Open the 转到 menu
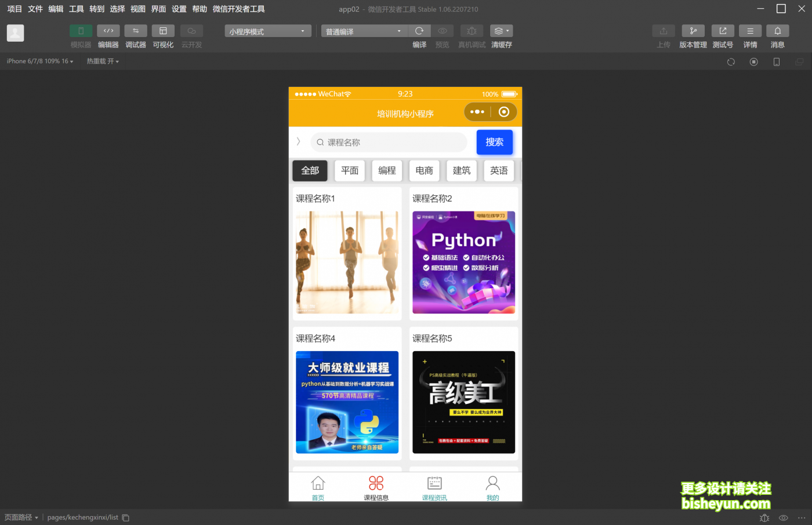The width and height of the screenshot is (812, 525). tap(97, 9)
